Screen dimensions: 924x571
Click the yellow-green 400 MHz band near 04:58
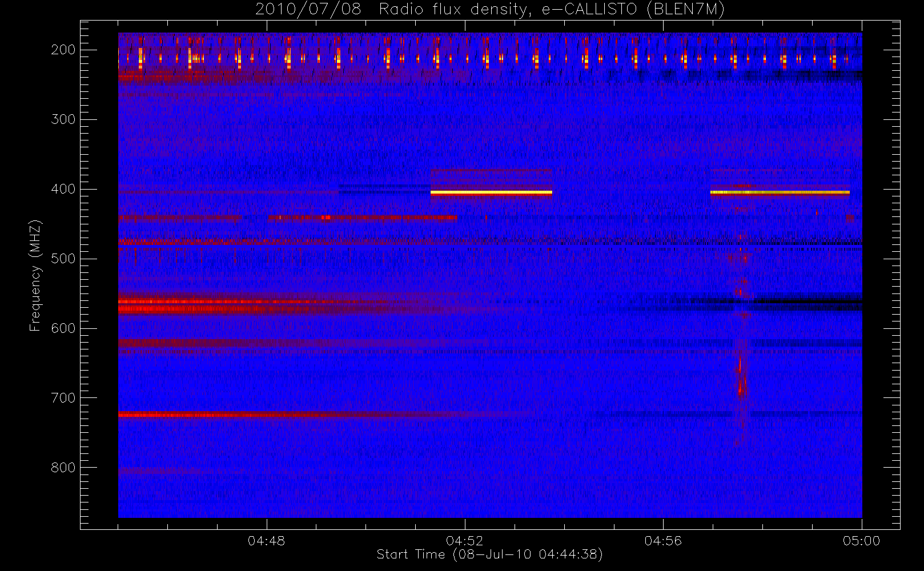(780, 192)
